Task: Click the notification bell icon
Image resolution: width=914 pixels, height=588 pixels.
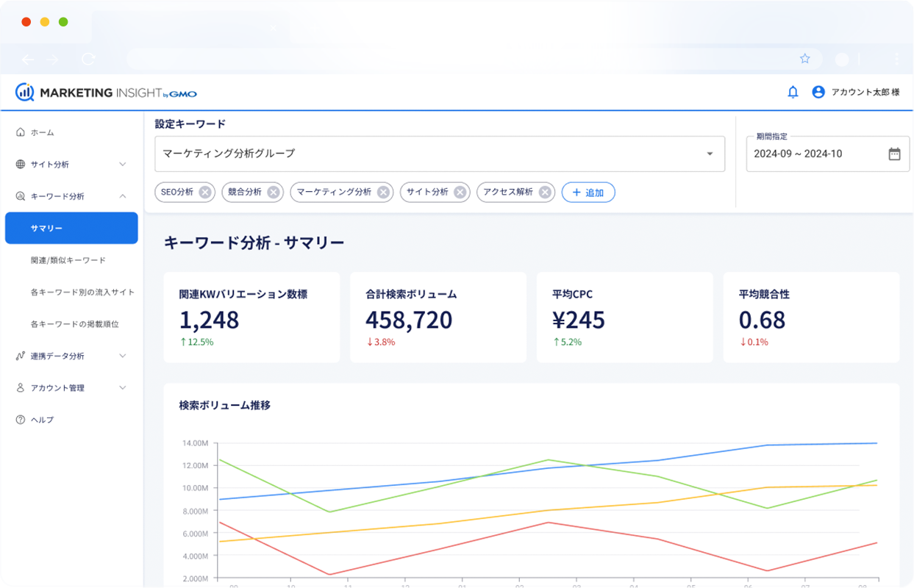Action: pyautogui.click(x=793, y=92)
